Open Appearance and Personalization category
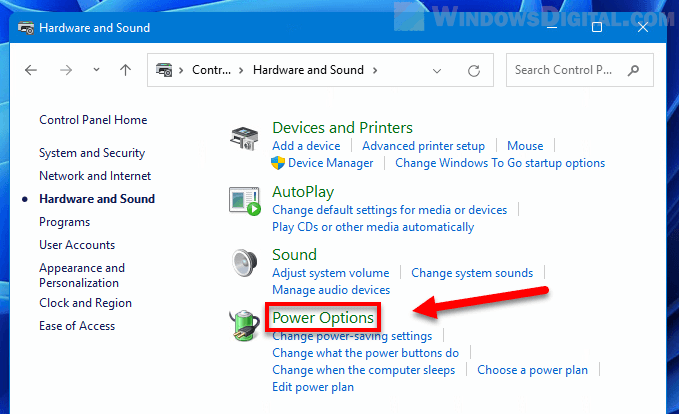679x414 pixels. coord(82,275)
